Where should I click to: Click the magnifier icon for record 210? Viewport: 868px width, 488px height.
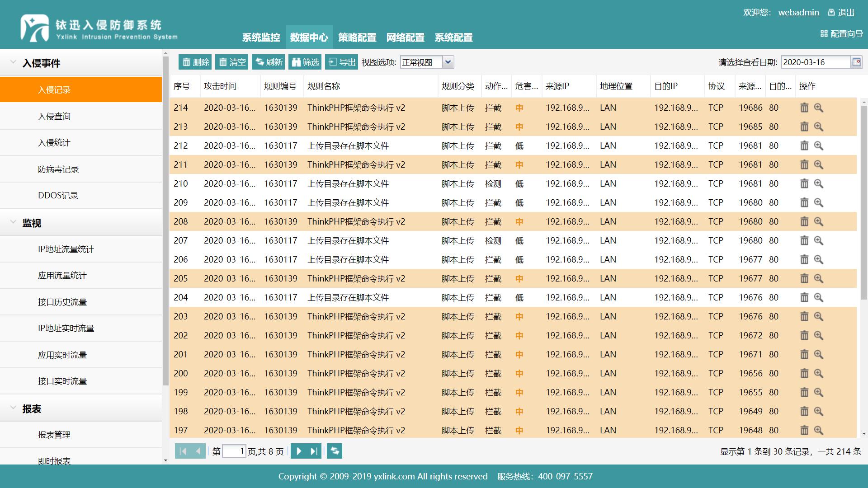point(819,183)
